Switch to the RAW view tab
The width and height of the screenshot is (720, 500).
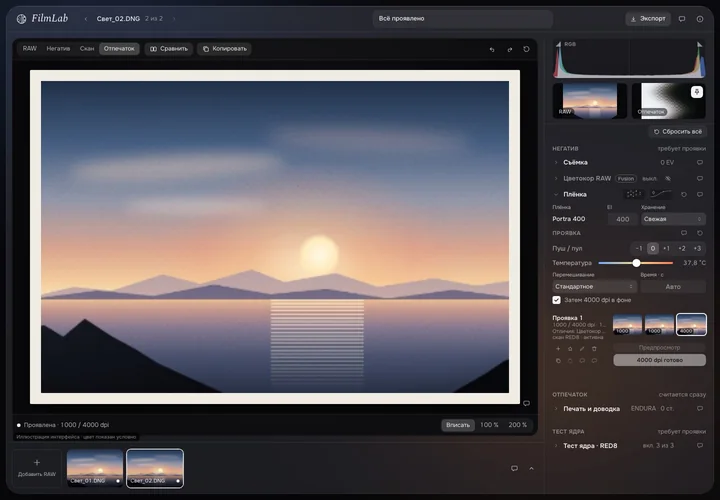tap(30, 49)
